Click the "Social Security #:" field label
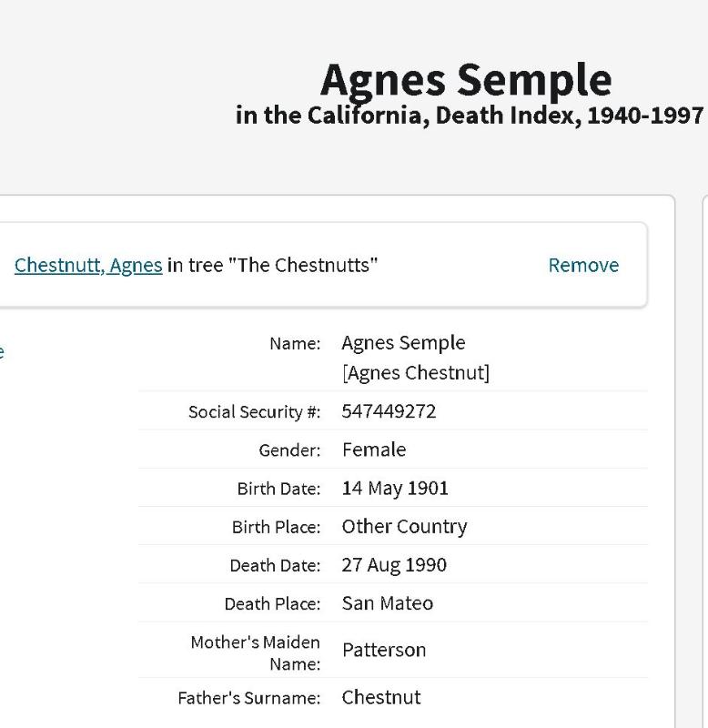Image resolution: width=708 pixels, height=728 pixels. click(254, 412)
